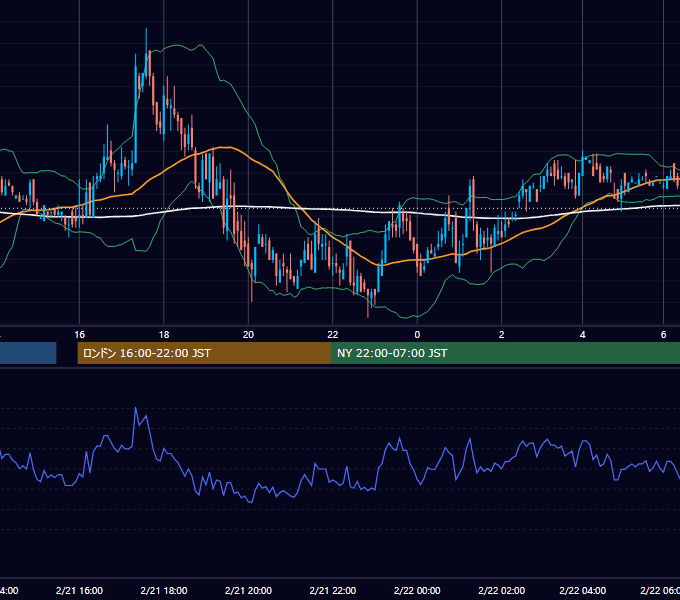Click the blue session bar before London

click(28, 353)
